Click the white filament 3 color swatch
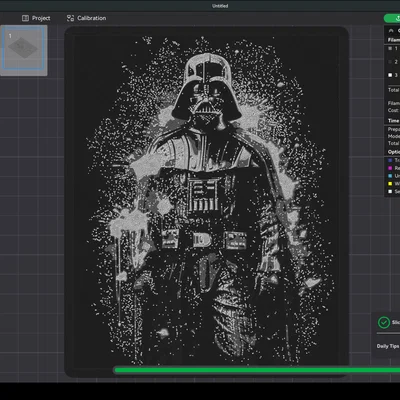 click(x=390, y=75)
